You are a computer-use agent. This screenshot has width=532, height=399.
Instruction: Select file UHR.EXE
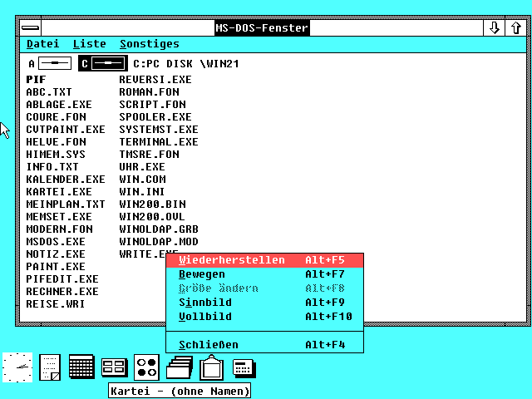pyautogui.click(x=142, y=167)
